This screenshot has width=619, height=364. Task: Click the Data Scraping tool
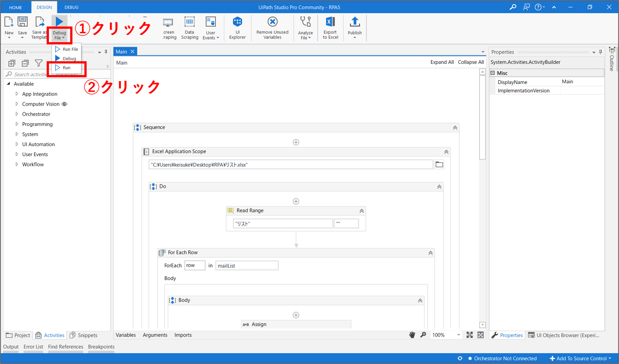tap(189, 27)
